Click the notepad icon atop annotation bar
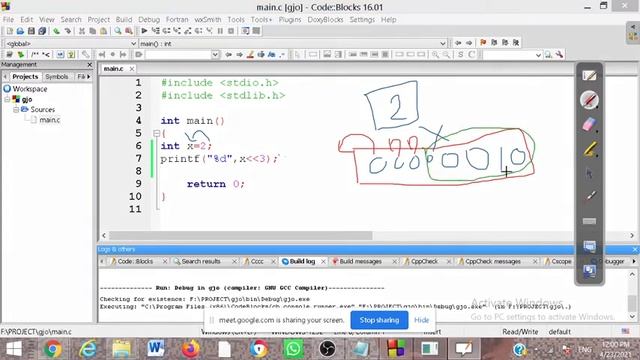The image size is (640, 360). tap(589, 76)
